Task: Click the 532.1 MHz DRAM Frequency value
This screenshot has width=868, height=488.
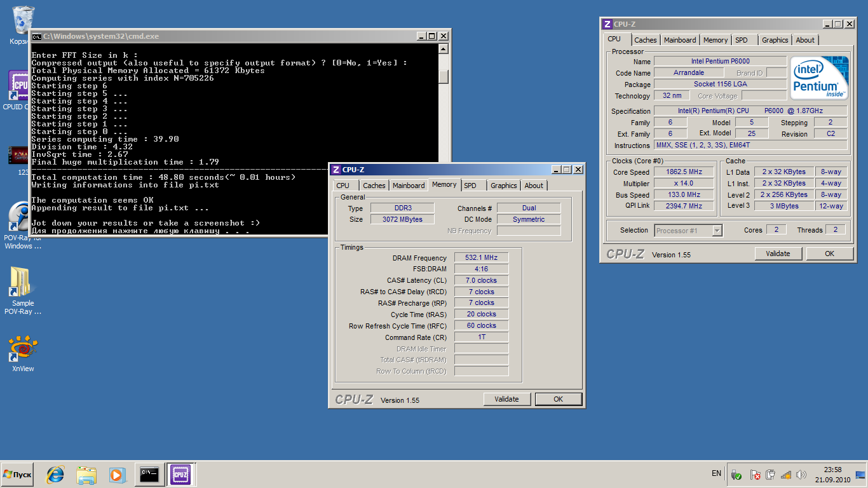Action: (481, 258)
